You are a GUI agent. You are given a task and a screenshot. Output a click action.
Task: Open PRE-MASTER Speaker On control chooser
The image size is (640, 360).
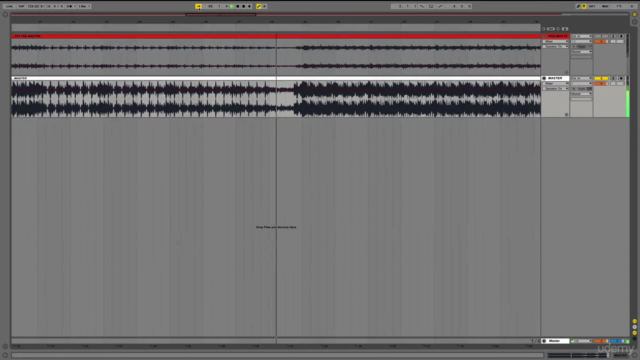click(x=555, y=47)
